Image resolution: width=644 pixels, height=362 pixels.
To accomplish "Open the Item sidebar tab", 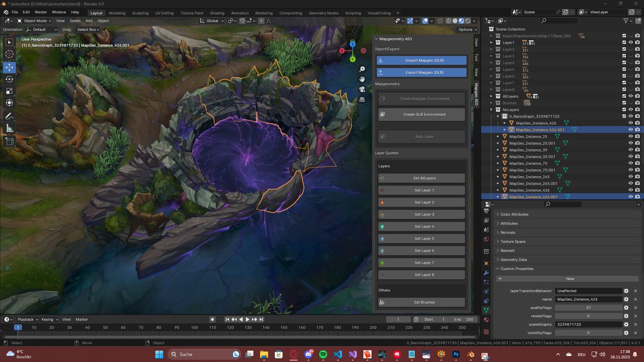I will pos(476,42).
